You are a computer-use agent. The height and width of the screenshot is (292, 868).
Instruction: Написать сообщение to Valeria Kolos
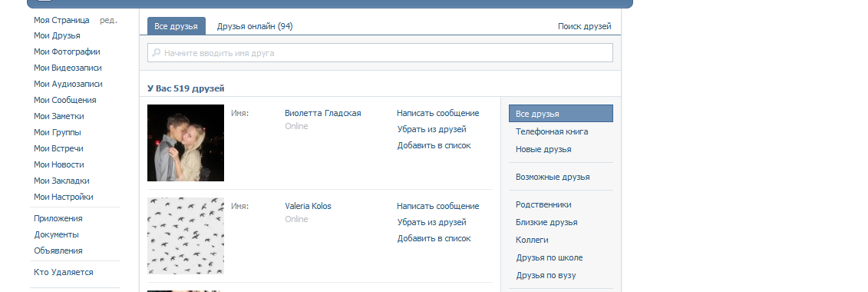[x=438, y=206]
